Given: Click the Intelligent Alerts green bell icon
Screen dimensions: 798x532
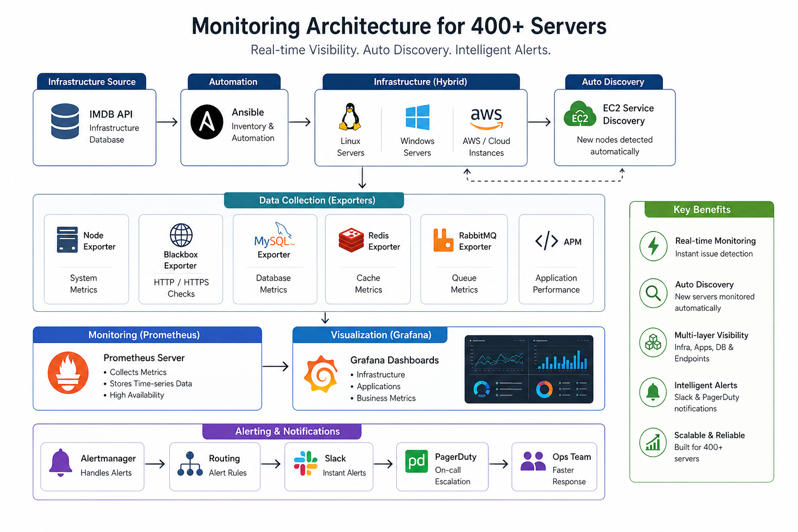Looking at the screenshot, I should pos(653,392).
